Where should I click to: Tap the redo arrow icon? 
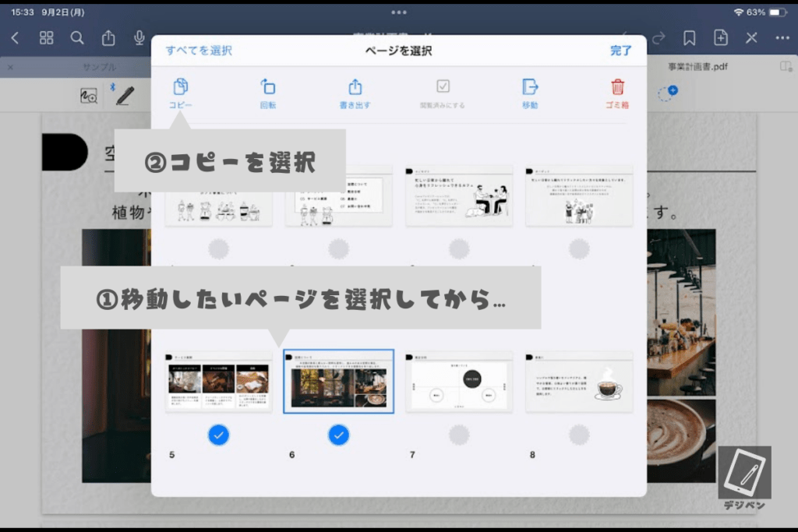659,38
